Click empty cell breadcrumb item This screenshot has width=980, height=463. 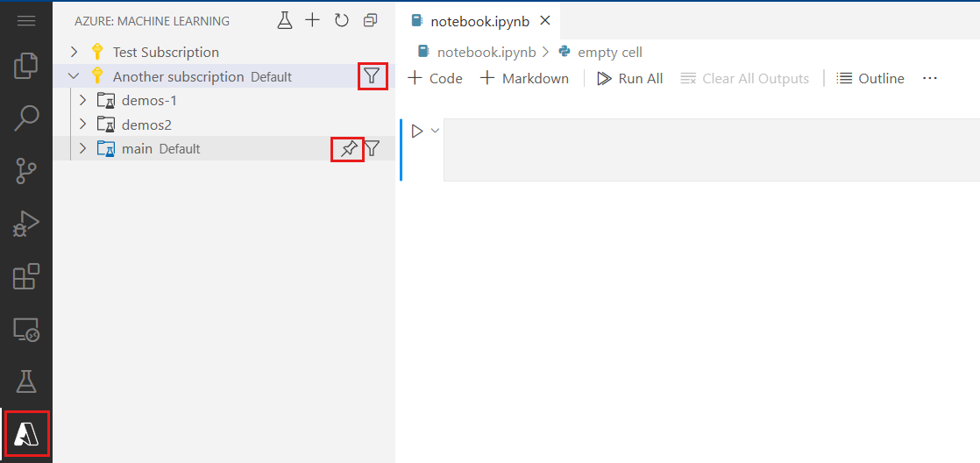(x=610, y=52)
